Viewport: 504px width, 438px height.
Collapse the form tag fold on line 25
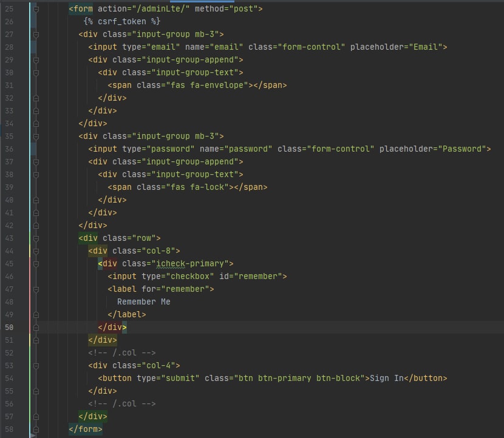36,9
